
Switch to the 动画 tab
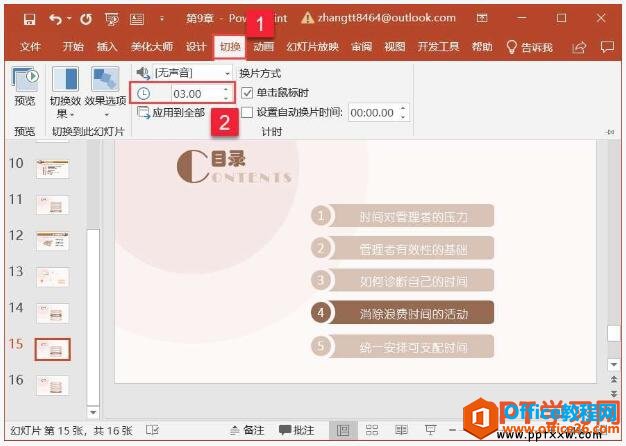click(263, 47)
